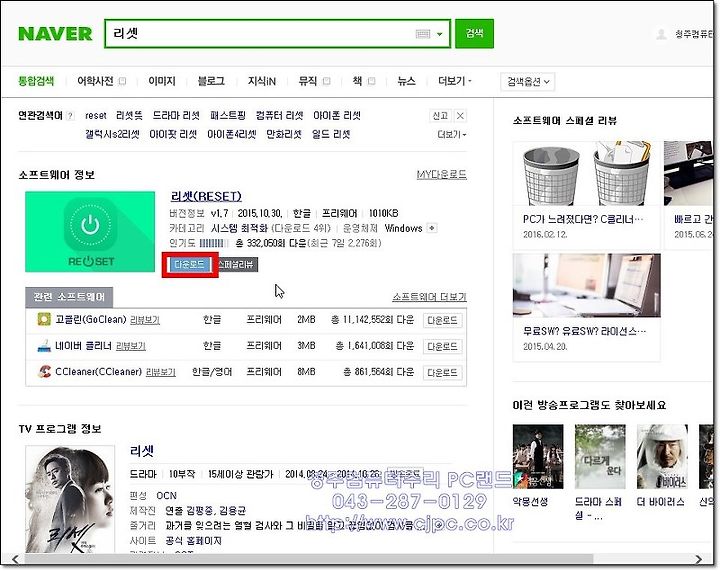Image resolution: width=720 pixels, height=571 pixels.
Task: Click the 시스템 최적화 category link
Action: point(239,228)
